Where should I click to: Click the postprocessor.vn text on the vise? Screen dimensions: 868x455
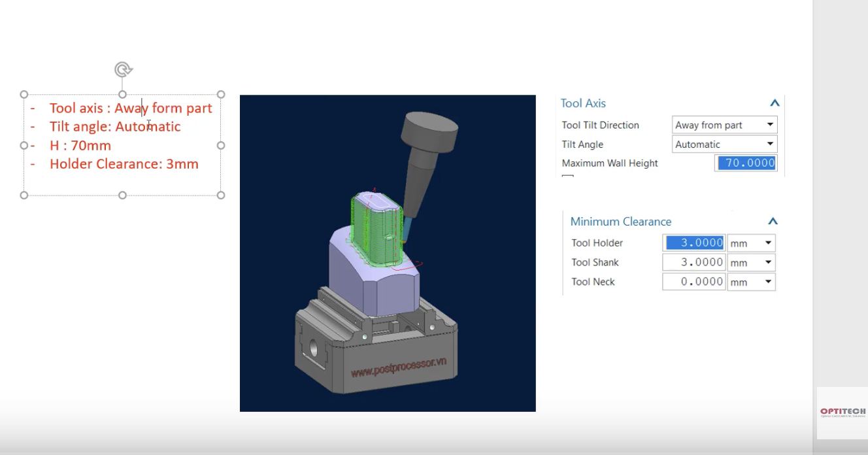click(x=403, y=367)
